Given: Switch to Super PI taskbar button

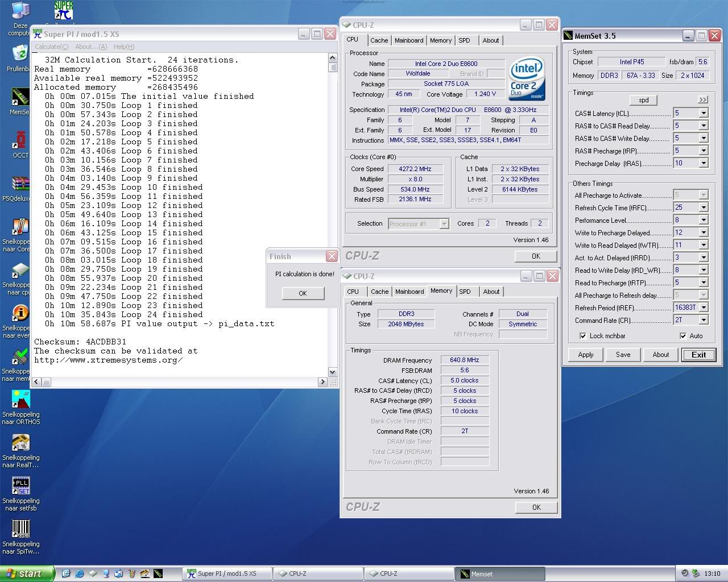Looking at the screenshot, I should 227,573.
